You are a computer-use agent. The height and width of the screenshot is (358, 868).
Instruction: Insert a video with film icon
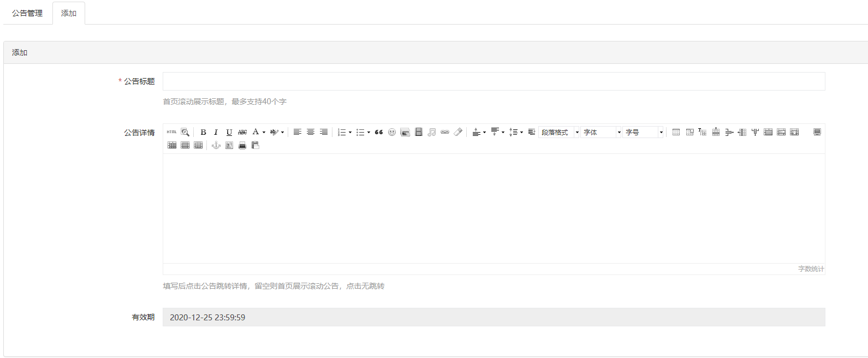tap(418, 132)
